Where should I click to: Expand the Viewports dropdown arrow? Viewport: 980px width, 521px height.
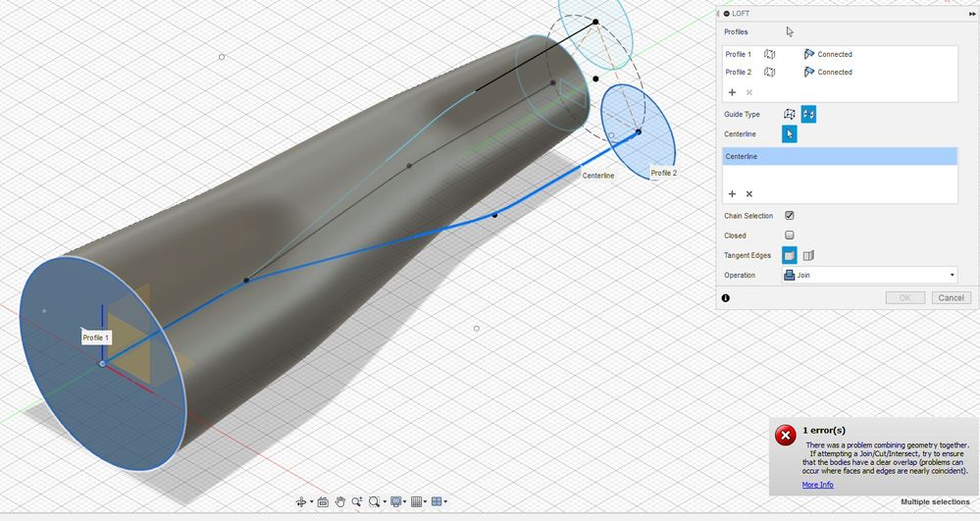(x=445, y=501)
